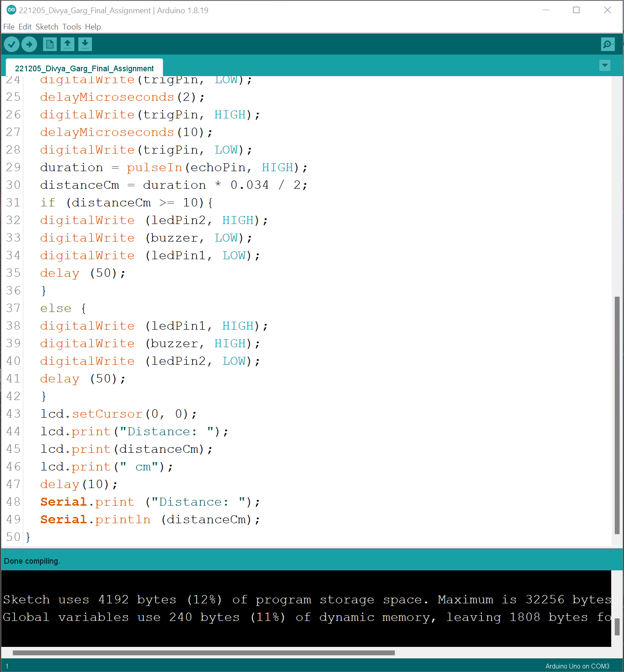Open the File menu
Image resolution: width=624 pixels, height=672 pixels.
pos(9,27)
